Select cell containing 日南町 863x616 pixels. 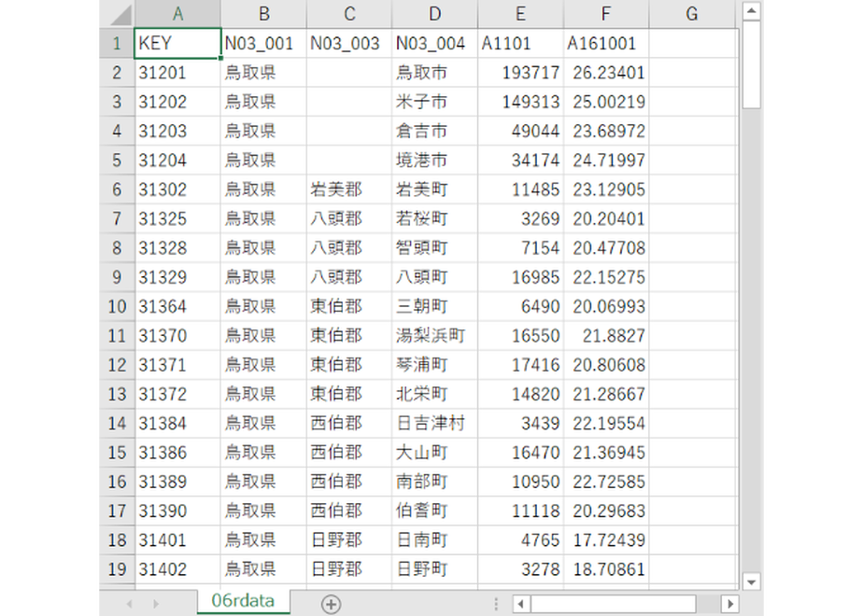coord(435,540)
